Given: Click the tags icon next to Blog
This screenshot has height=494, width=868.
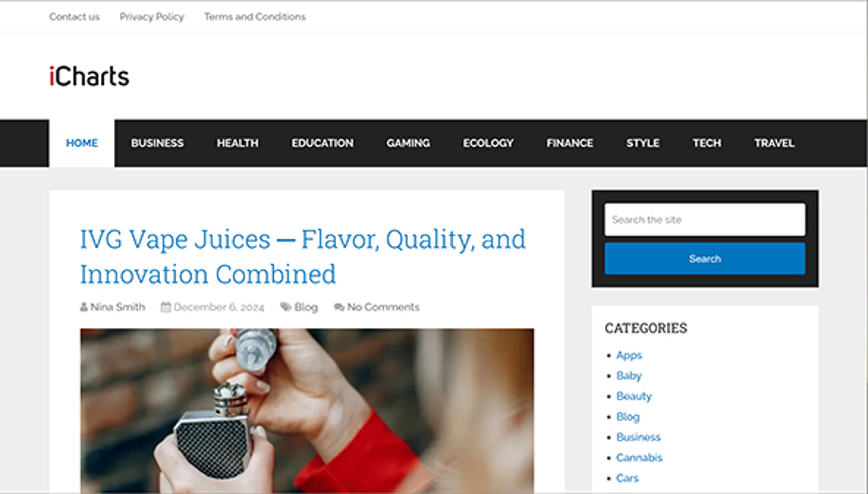Looking at the screenshot, I should coord(286,307).
